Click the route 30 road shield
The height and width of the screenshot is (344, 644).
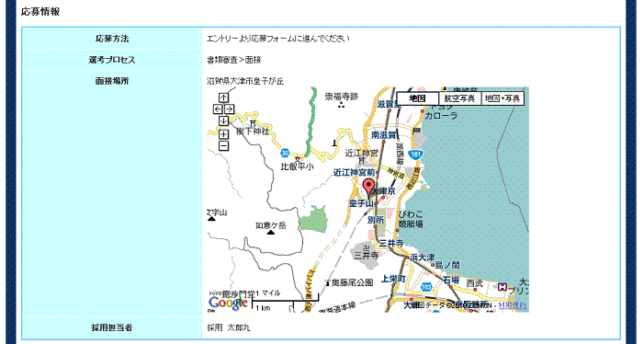285,154
